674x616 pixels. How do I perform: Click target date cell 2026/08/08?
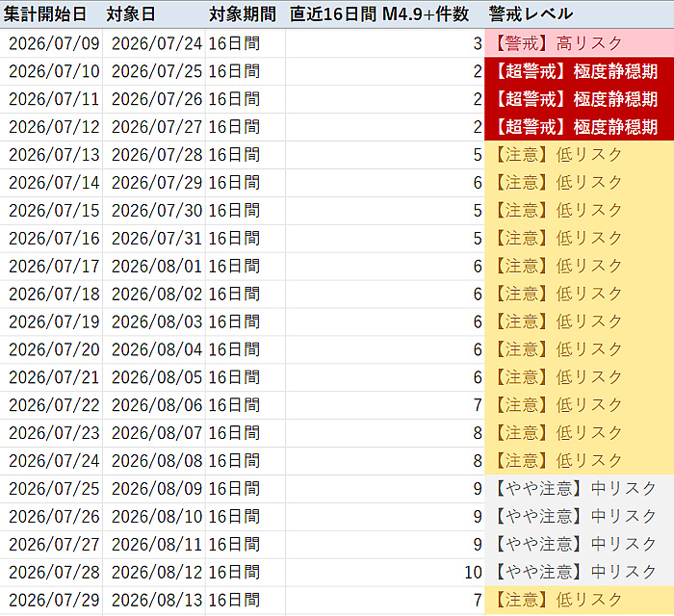156,461
